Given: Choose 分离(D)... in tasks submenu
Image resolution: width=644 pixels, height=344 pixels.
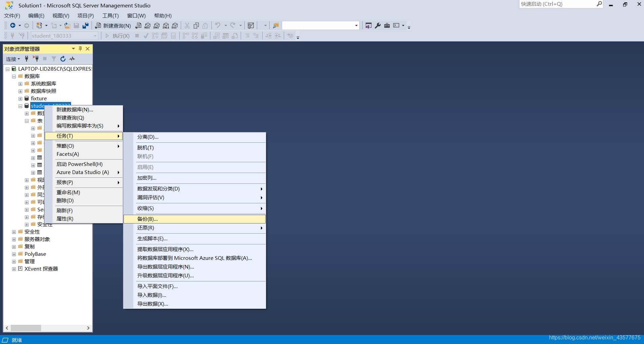Looking at the screenshot, I should coord(195,137).
